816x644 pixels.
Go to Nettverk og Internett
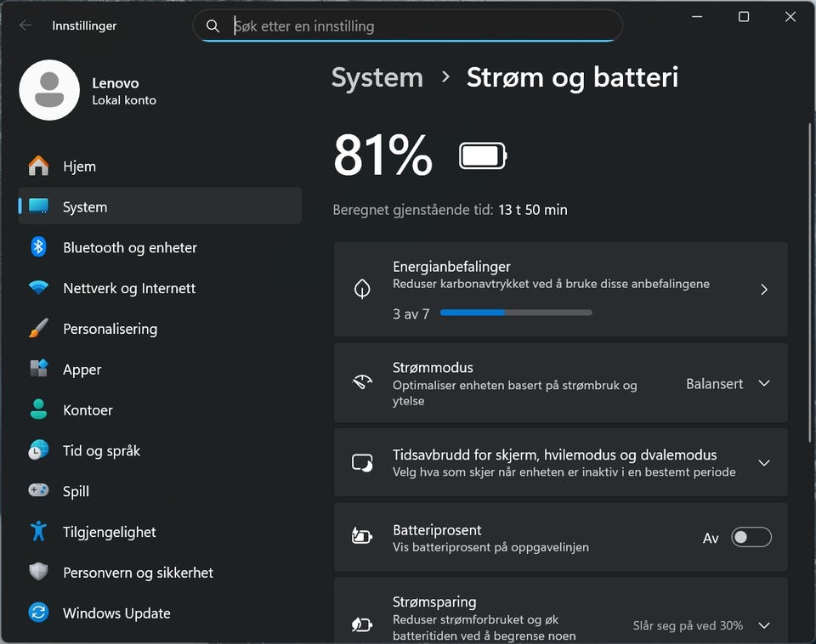[161, 288]
